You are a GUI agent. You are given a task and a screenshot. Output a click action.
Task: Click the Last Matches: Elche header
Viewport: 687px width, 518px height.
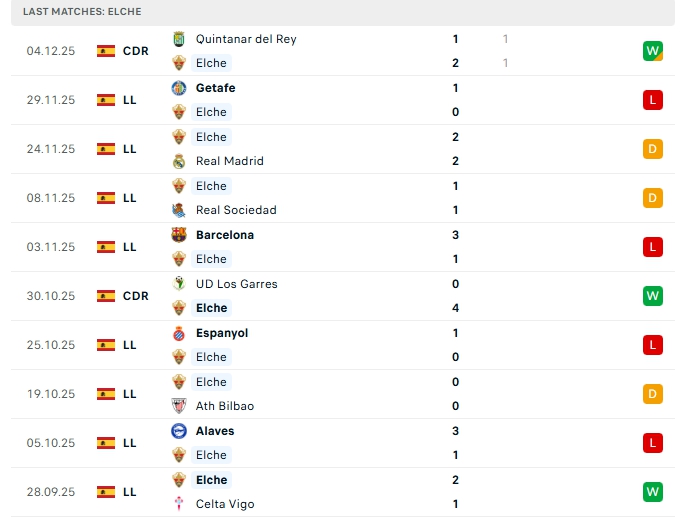click(82, 12)
